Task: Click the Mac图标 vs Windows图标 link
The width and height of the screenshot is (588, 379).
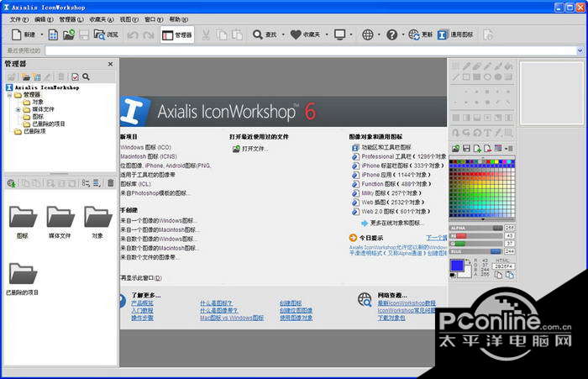Action: click(232, 318)
